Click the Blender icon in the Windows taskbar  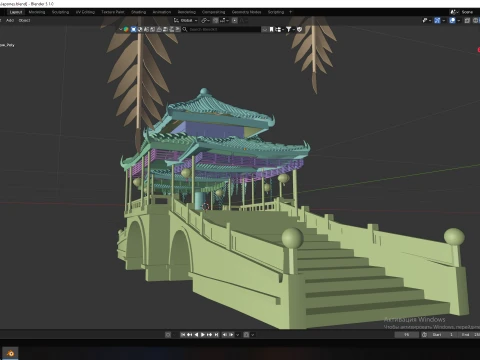coord(10,353)
